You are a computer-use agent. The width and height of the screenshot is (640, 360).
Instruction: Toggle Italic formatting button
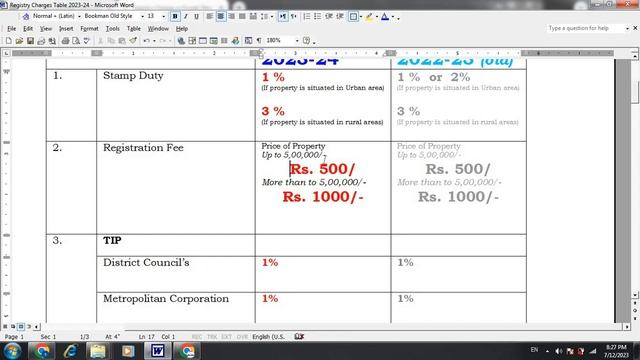[186, 16]
